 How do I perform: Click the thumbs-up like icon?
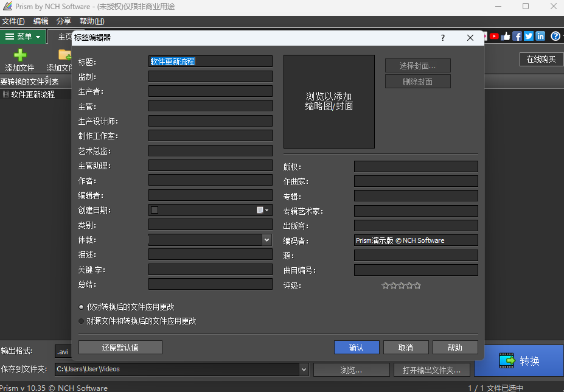point(506,37)
